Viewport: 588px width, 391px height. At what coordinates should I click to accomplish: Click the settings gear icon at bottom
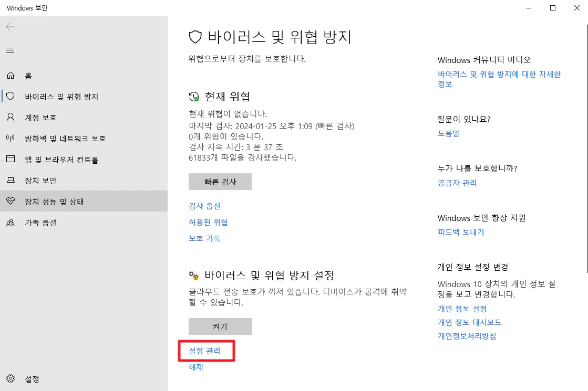tap(11, 378)
